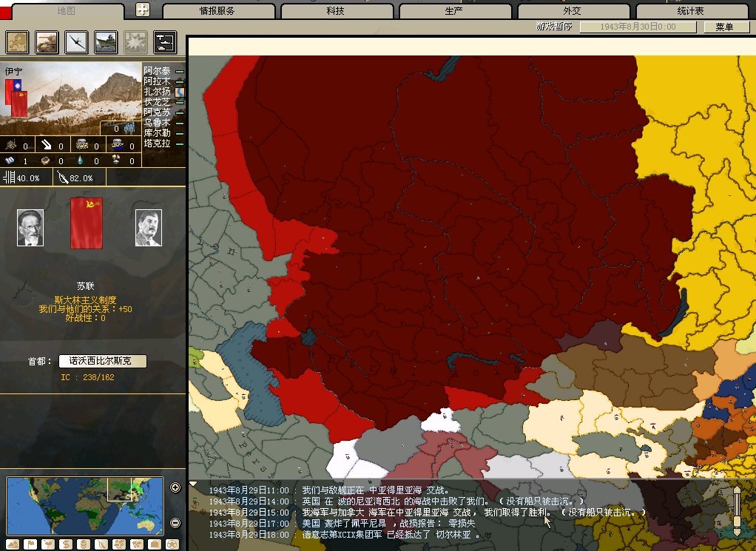
Task: Select the areas map mode icon
Action: pos(137,544)
